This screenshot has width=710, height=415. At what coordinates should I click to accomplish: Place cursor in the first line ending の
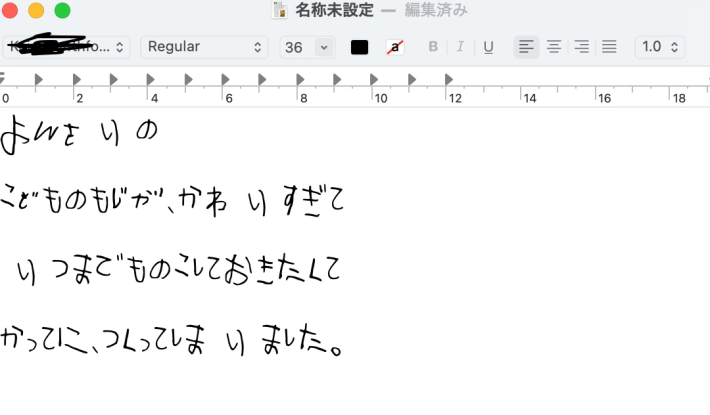pos(79,134)
